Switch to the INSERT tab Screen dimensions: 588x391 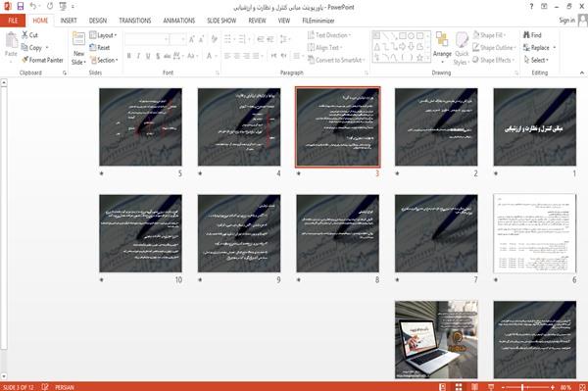(69, 21)
